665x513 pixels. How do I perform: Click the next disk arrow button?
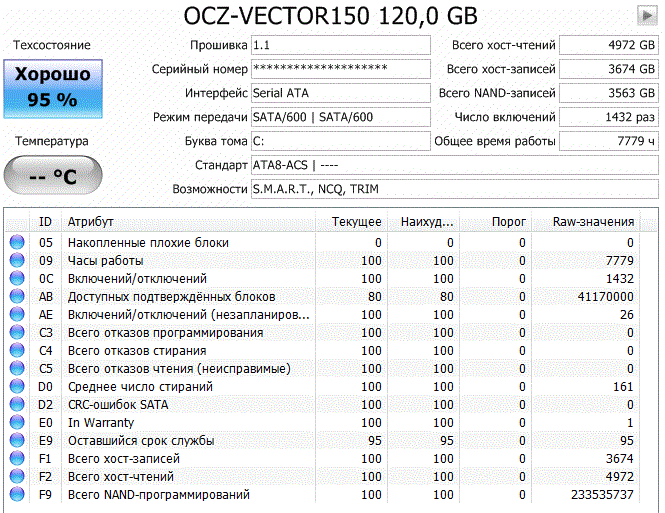647,16
